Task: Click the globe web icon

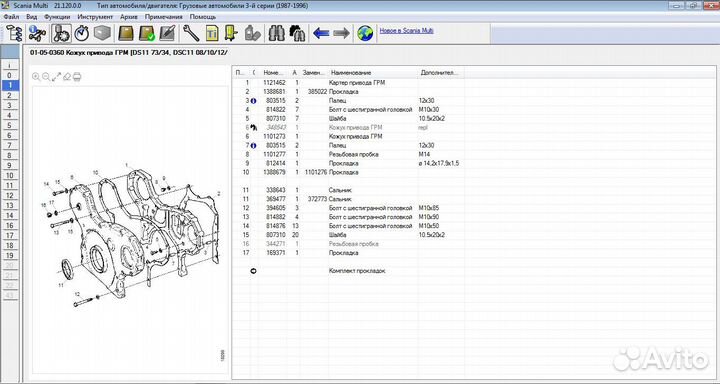Action: click(x=365, y=33)
